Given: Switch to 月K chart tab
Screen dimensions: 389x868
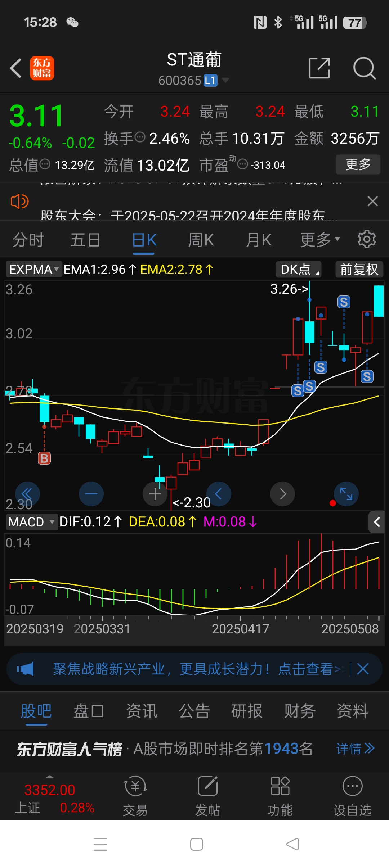Looking at the screenshot, I should point(259,240).
